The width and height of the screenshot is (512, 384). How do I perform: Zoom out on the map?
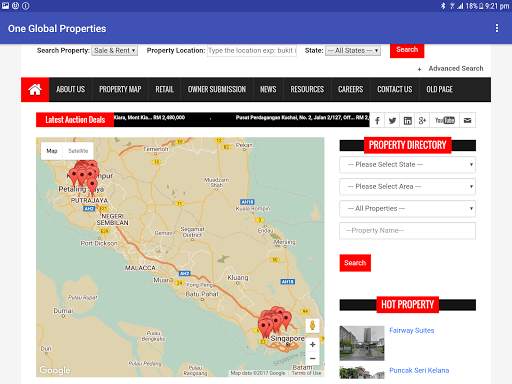tap(313, 358)
